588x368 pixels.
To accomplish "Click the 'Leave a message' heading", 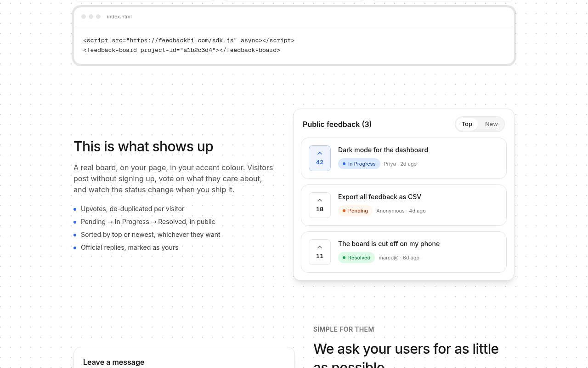I will click(114, 362).
